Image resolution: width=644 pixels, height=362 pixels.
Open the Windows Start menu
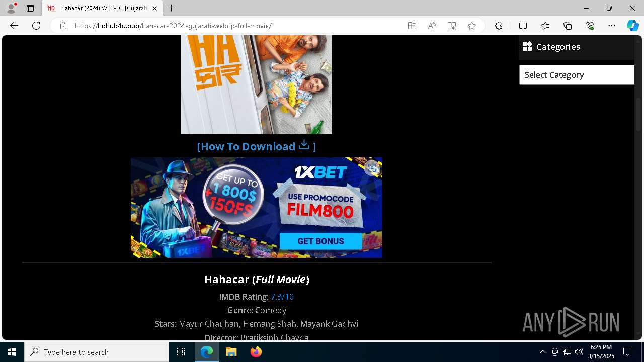[12, 352]
